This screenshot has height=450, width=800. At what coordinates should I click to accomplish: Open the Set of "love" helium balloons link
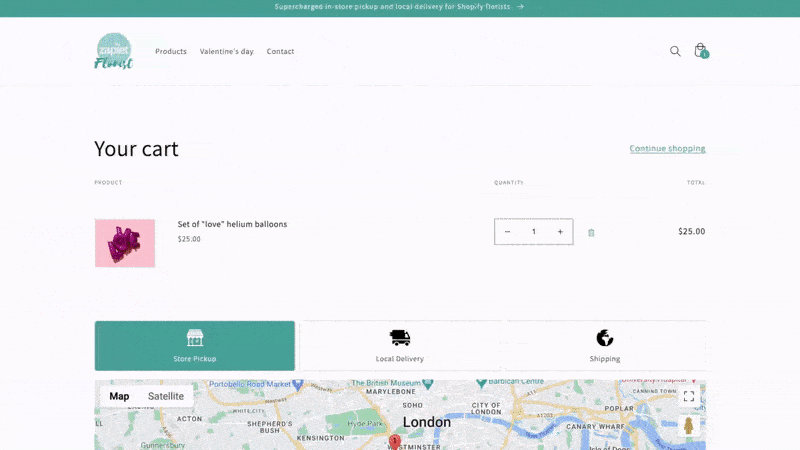pos(232,224)
